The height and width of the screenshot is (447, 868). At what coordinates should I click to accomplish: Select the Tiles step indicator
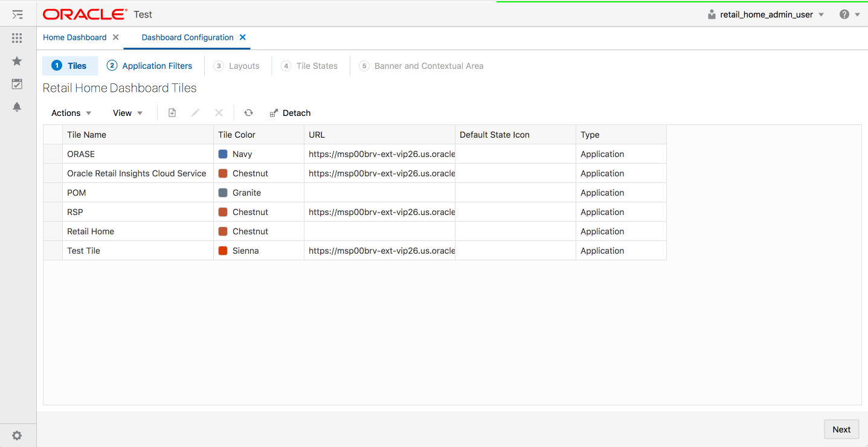pyautogui.click(x=69, y=65)
